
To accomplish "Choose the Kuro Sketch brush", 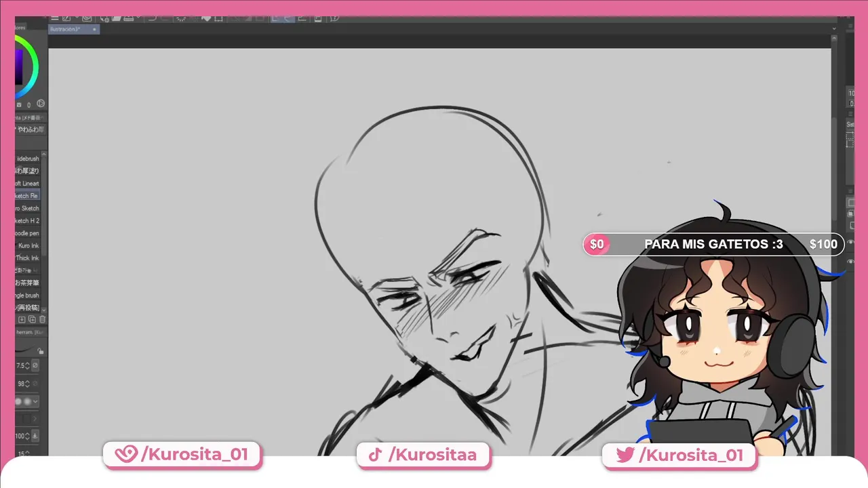I will click(28, 209).
